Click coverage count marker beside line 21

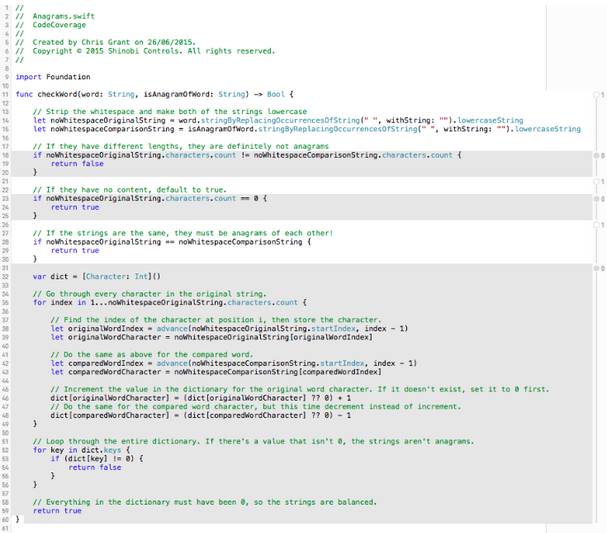(x=599, y=181)
